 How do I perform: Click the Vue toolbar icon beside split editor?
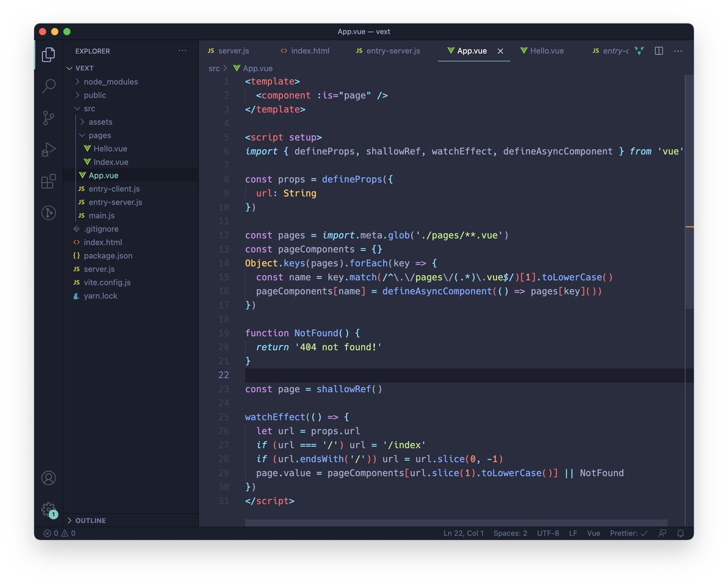pos(639,50)
